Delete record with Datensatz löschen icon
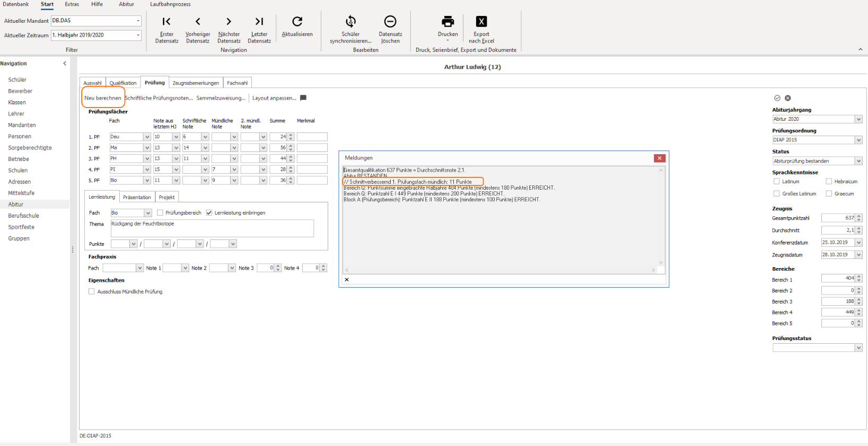This screenshot has height=446, width=868. tap(390, 21)
